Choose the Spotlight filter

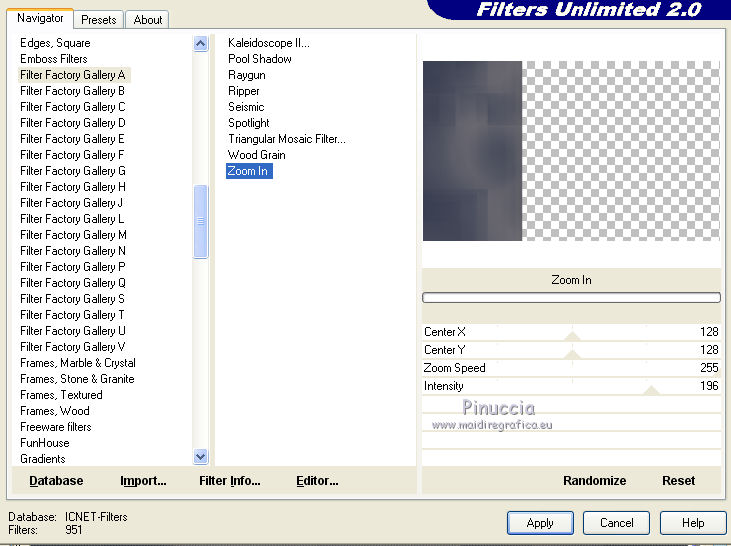point(248,123)
